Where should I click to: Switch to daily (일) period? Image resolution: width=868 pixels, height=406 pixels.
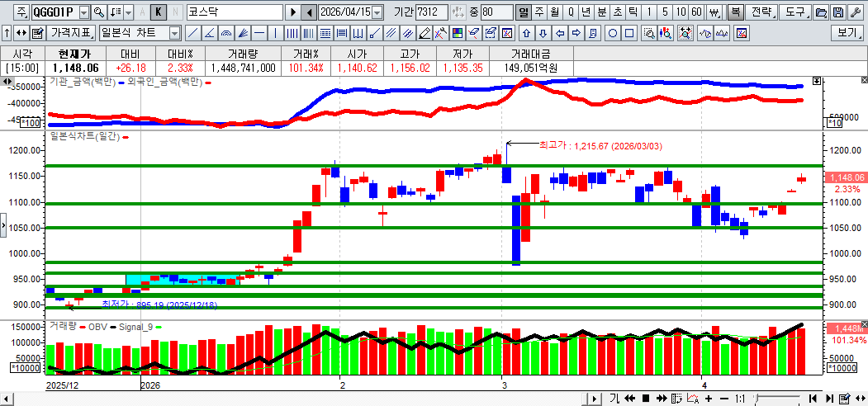524,12
